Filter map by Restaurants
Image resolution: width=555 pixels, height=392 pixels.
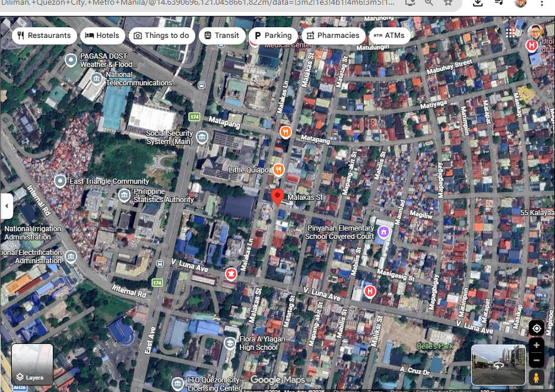click(x=44, y=36)
